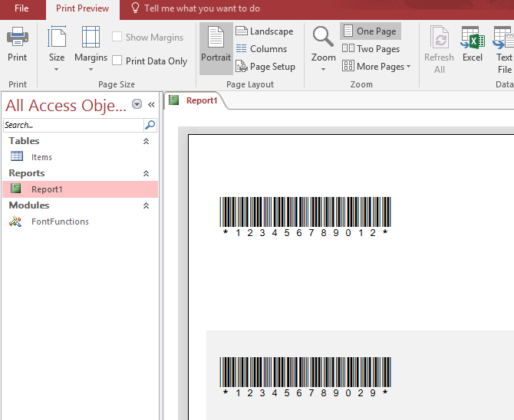Collapse the navigation pane with double chevron
This screenshot has height=420, width=514.
(151, 104)
